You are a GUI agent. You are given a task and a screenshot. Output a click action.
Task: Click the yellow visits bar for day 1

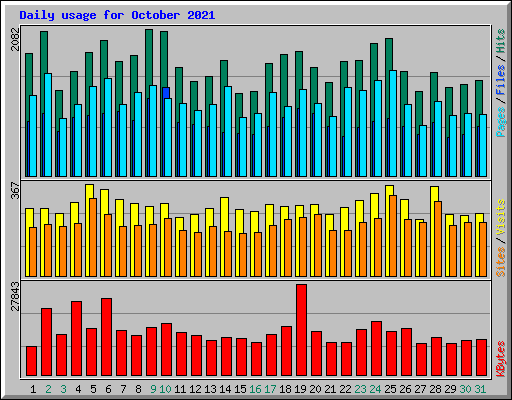27,242
